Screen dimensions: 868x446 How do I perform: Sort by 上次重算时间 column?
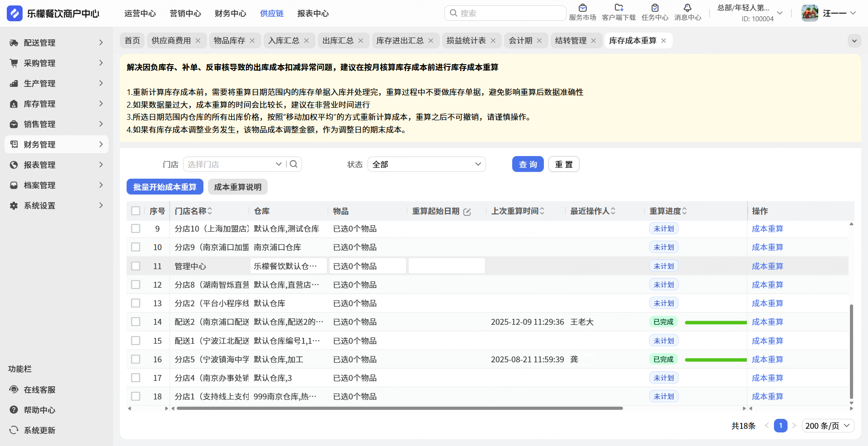click(x=542, y=211)
